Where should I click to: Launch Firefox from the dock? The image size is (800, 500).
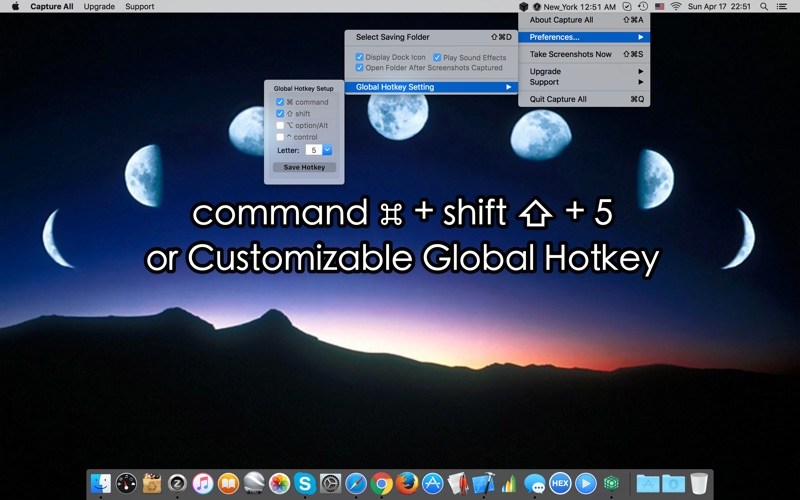coord(407,484)
